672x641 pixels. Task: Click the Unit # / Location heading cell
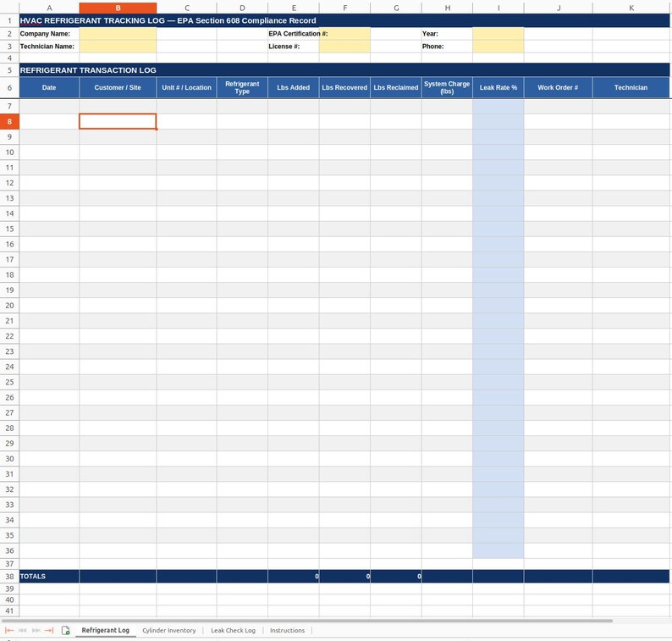186,87
